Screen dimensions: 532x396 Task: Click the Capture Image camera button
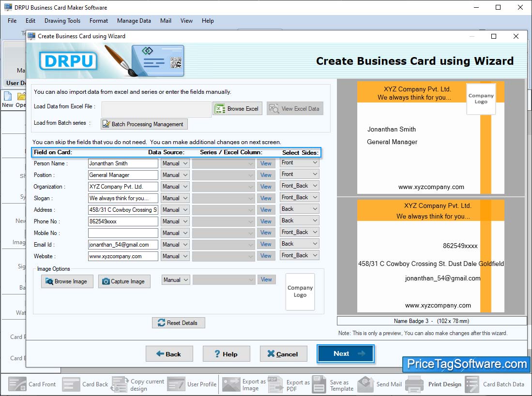(124, 281)
